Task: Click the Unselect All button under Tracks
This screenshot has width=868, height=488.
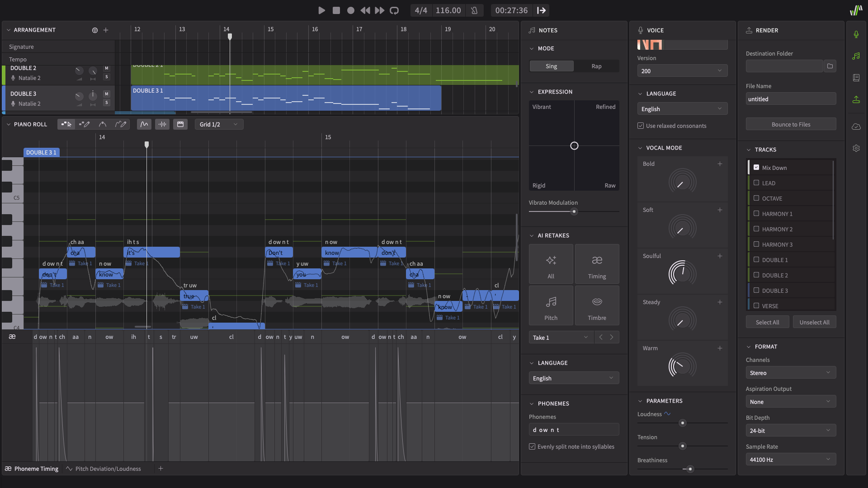Action: pyautogui.click(x=814, y=322)
